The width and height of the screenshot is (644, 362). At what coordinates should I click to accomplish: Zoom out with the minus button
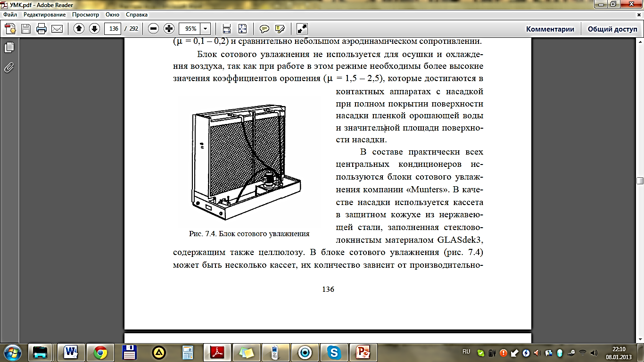pyautogui.click(x=153, y=29)
